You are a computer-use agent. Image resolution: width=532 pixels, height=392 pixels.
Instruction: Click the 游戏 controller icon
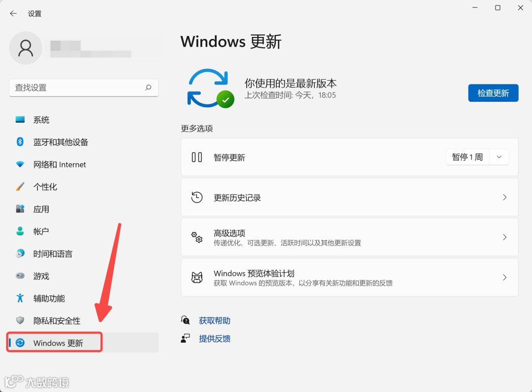click(x=20, y=276)
